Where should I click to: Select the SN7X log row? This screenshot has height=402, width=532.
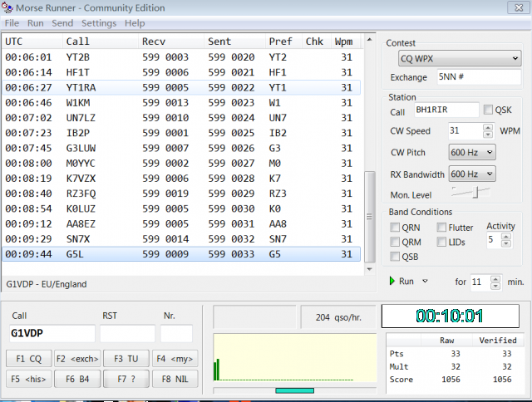181,239
